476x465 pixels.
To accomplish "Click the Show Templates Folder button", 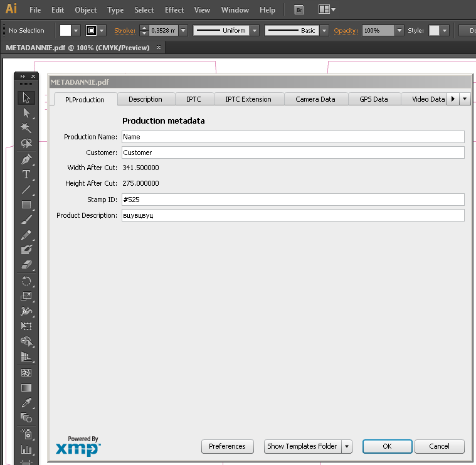I will (302, 446).
